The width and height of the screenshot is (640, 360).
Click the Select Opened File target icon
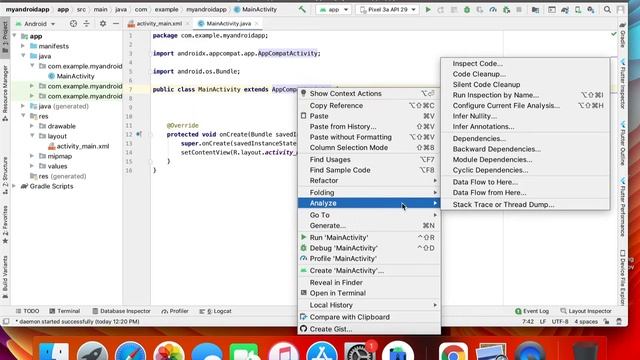[x=73, y=24]
